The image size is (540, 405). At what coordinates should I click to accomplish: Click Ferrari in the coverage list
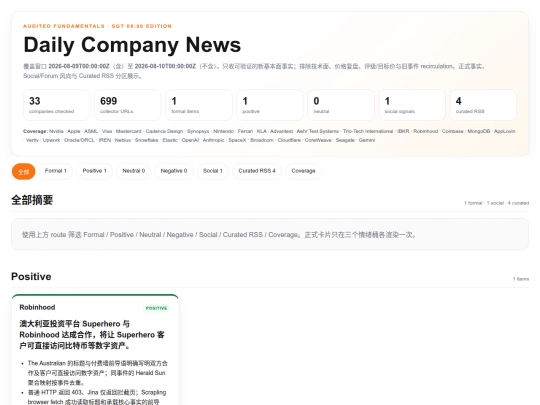245,131
